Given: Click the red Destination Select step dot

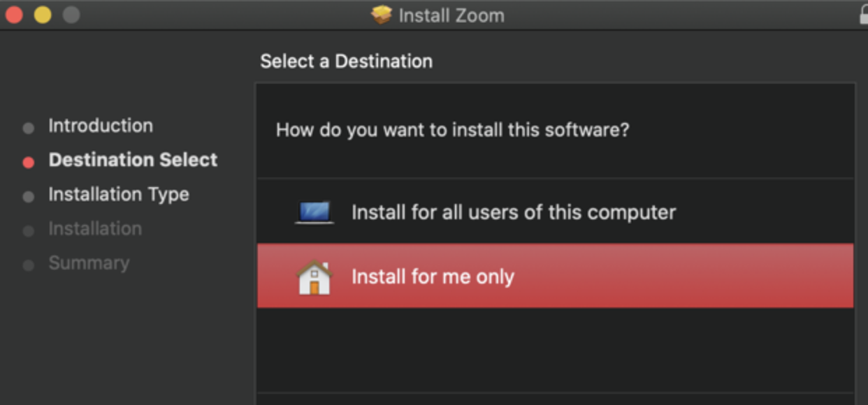Looking at the screenshot, I should (x=29, y=161).
